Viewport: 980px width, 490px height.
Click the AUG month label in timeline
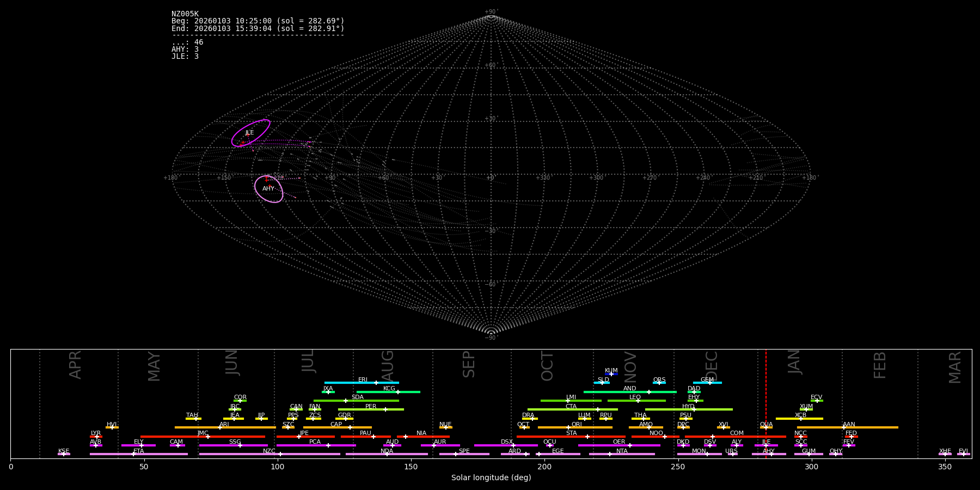tap(387, 366)
